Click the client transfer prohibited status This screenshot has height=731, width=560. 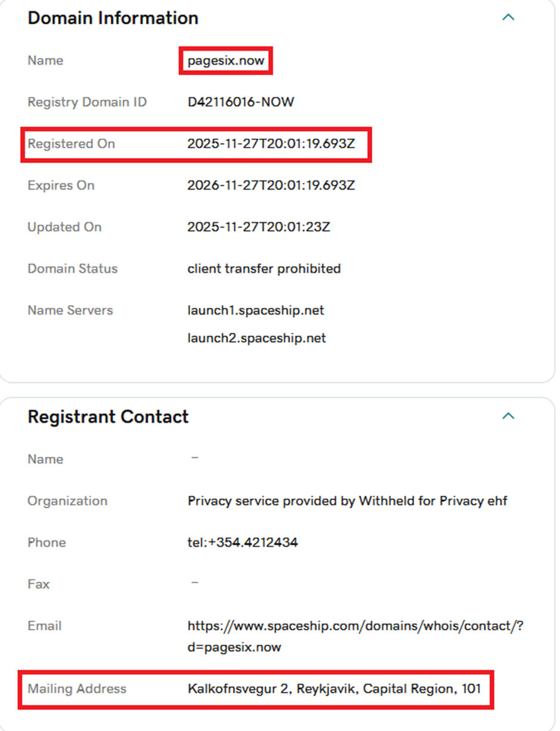tap(264, 269)
